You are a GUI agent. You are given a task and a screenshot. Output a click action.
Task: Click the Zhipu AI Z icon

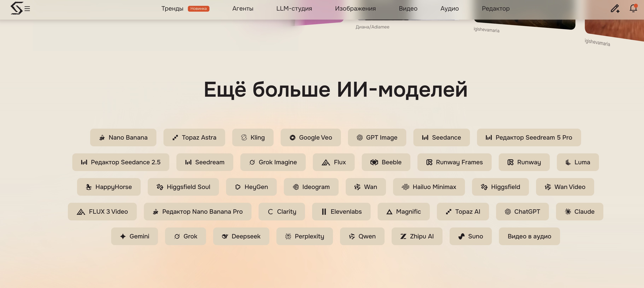coord(403,236)
